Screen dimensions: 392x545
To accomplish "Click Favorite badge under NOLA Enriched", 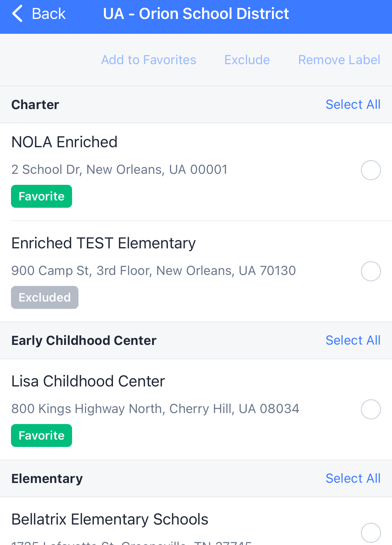I will pyautogui.click(x=42, y=196).
